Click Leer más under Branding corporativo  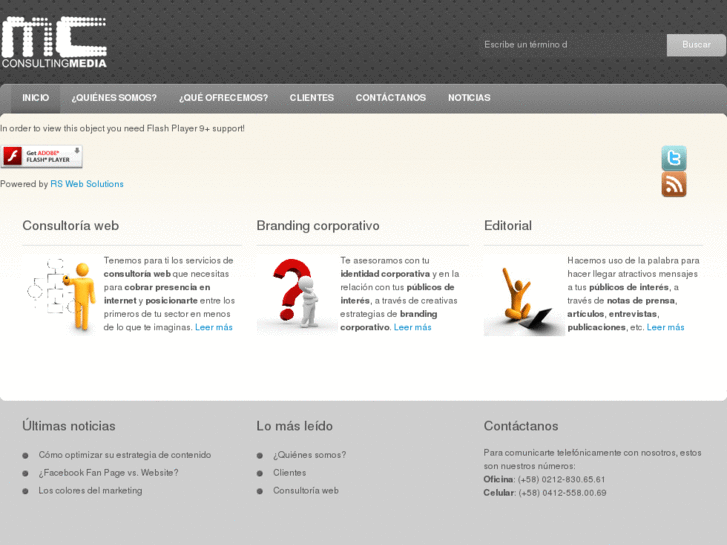point(412,327)
